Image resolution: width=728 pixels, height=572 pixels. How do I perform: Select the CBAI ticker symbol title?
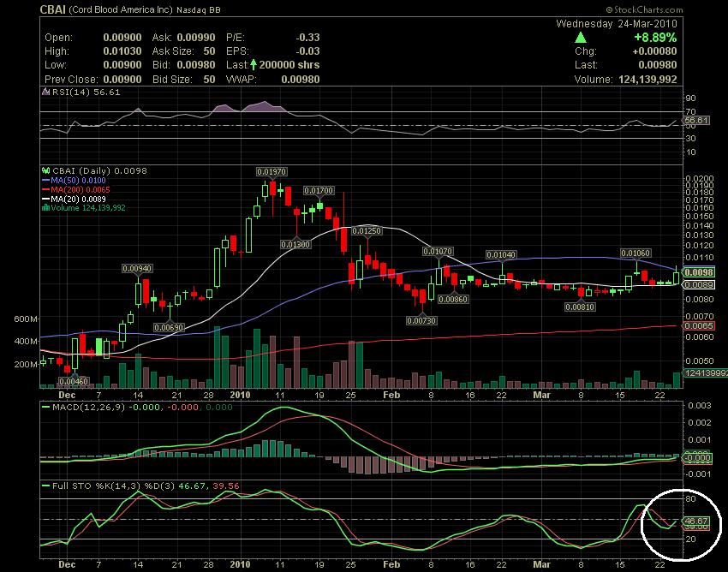click(x=53, y=9)
